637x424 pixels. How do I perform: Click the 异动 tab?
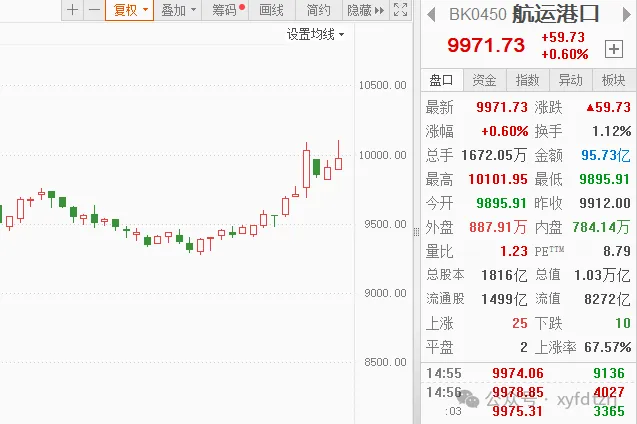[570, 80]
